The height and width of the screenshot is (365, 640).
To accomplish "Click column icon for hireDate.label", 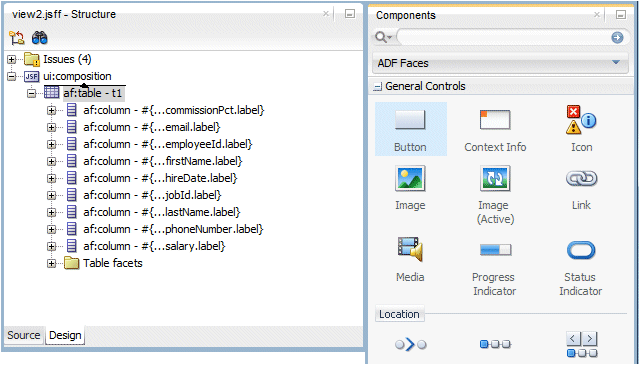I will [x=71, y=178].
